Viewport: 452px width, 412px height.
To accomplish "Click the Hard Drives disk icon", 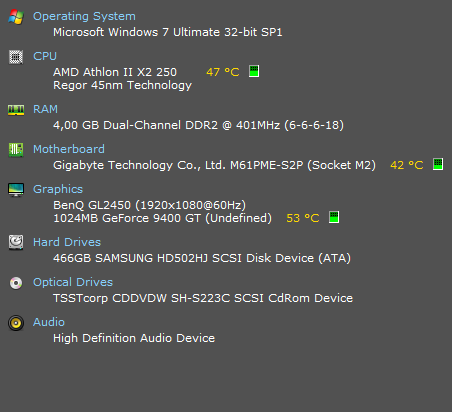I will (16, 242).
